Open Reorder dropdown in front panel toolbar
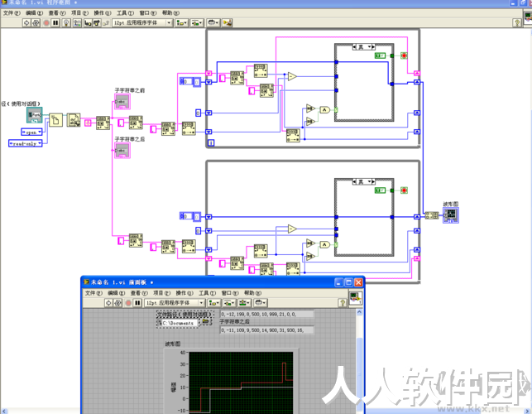The width and height of the screenshot is (532, 414). point(261,302)
